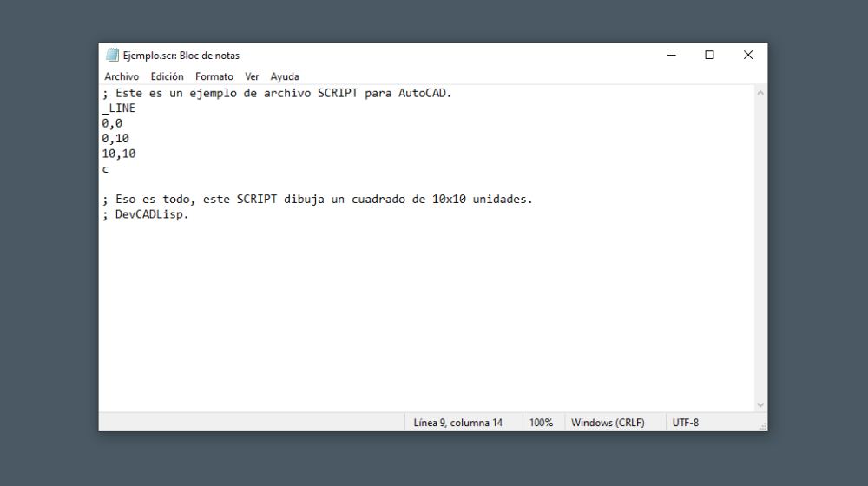The height and width of the screenshot is (486, 868).
Task: Open the Ver menu
Action: [x=252, y=76]
